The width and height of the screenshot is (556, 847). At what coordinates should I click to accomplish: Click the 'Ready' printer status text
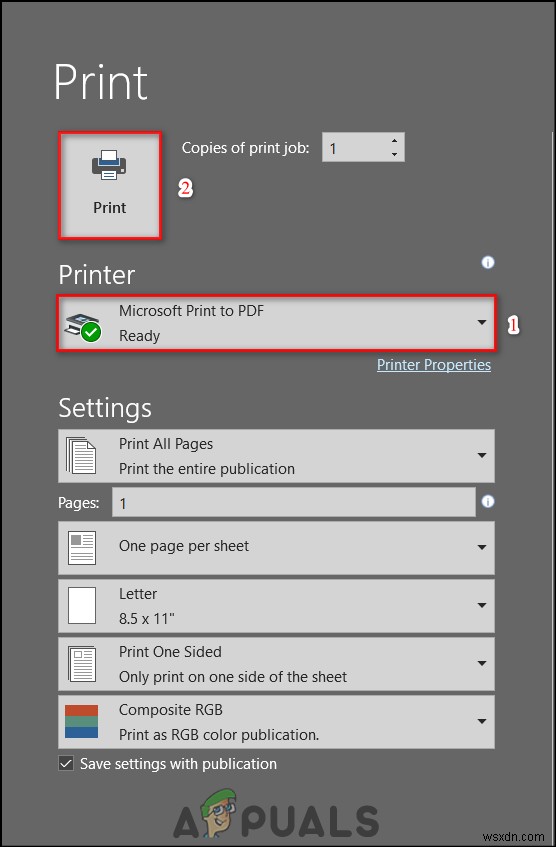pyautogui.click(x=139, y=336)
